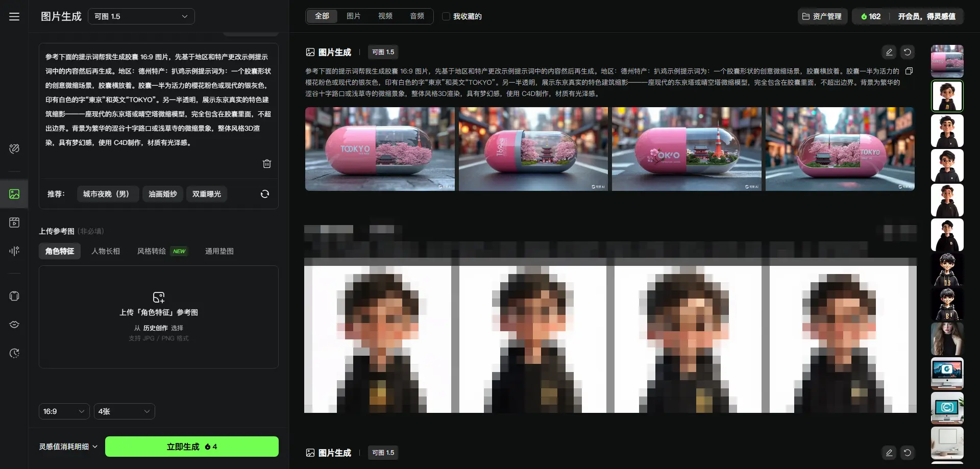Click the 上传「角色特征」参考图 upload area
This screenshot has height=469, width=980.
(159, 316)
